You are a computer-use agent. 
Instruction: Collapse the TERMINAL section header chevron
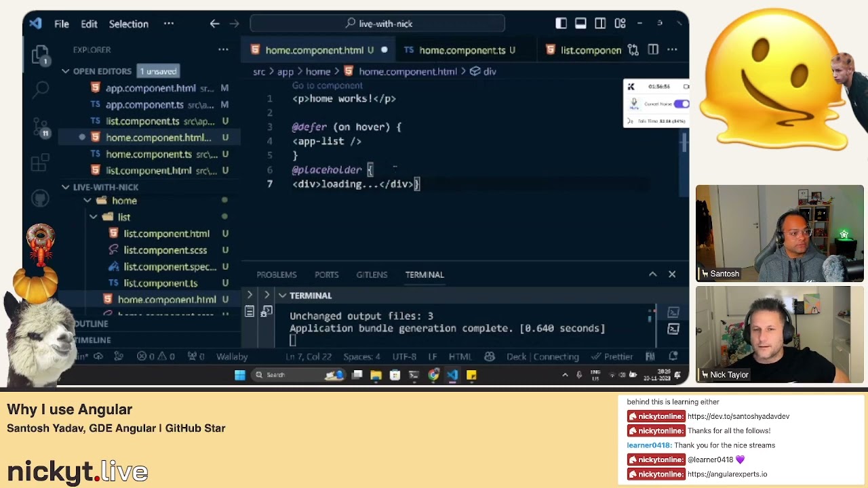[x=282, y=296]
